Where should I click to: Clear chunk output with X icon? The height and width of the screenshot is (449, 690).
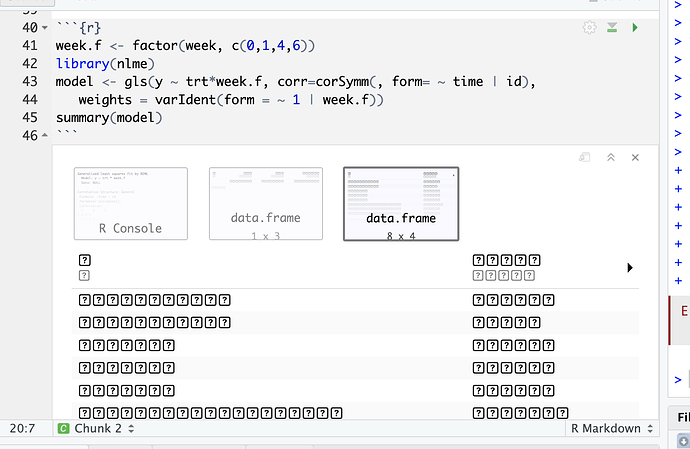634,157
